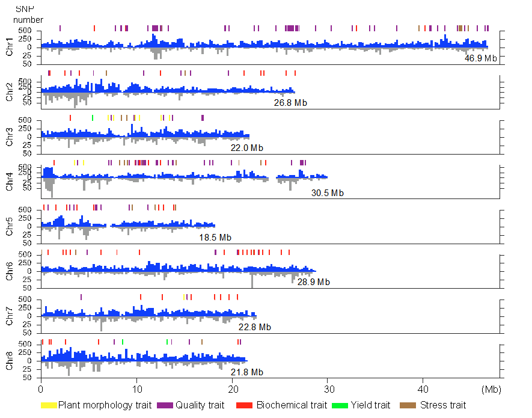The width and height of the screenshot is (532, 418).
Task: Click the Chr2 axis label
Action: coord(10,91)
